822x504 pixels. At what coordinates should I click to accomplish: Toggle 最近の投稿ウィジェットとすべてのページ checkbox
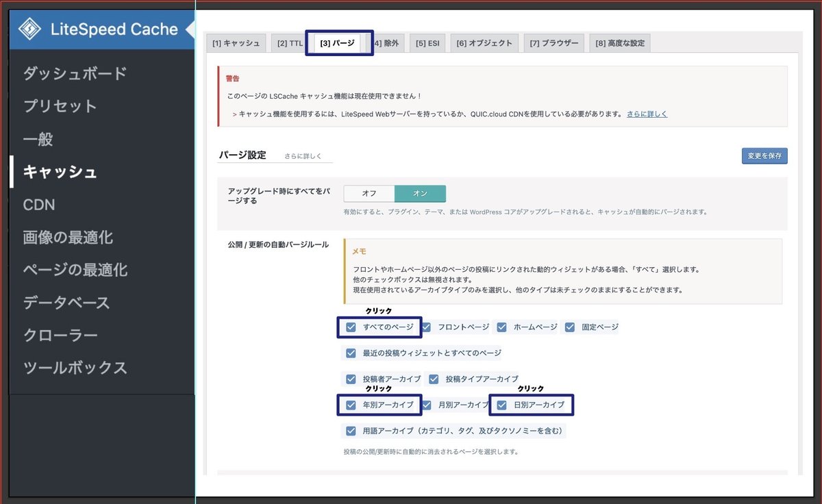click(x=351, y=353)
